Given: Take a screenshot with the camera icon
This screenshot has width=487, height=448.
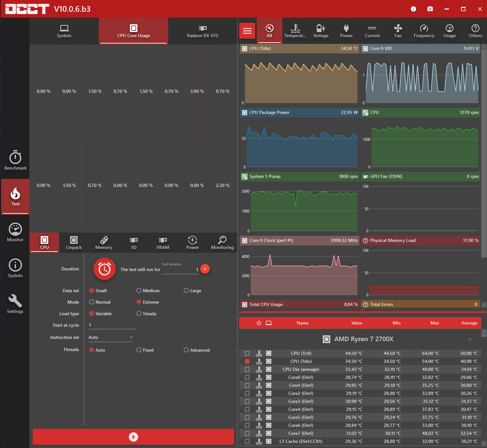Looking at the screenshot, I should click(x=430, y=9).
